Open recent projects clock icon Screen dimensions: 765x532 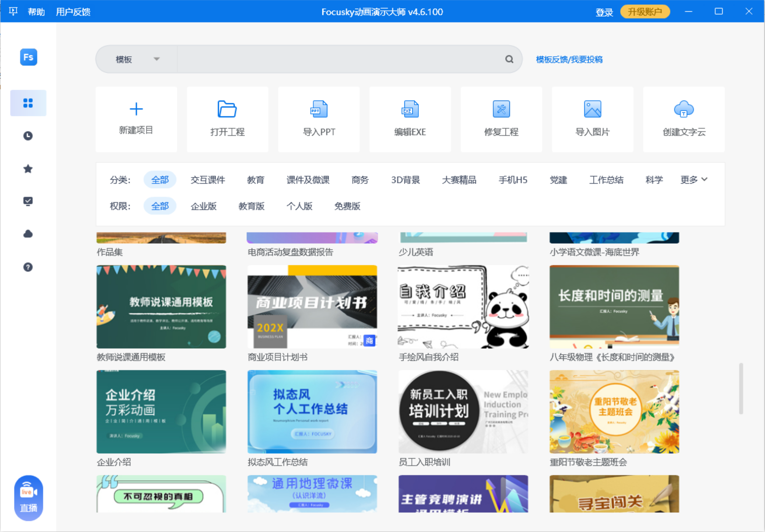28,136
